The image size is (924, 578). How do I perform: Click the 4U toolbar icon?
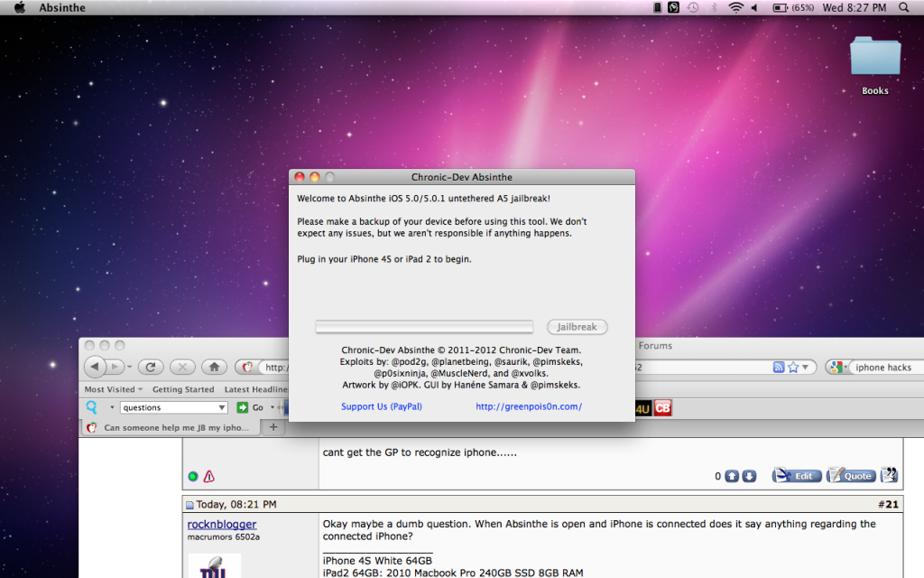tap(642, 408)
